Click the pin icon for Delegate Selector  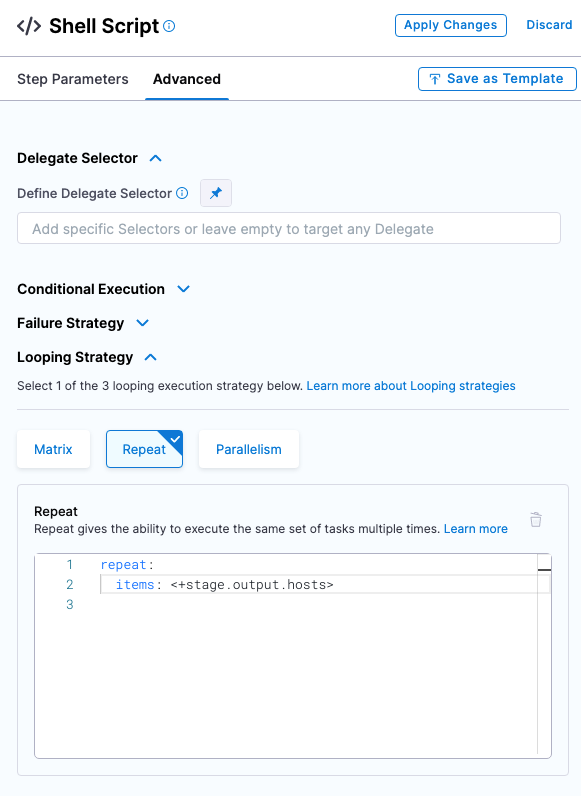(216, 193)
